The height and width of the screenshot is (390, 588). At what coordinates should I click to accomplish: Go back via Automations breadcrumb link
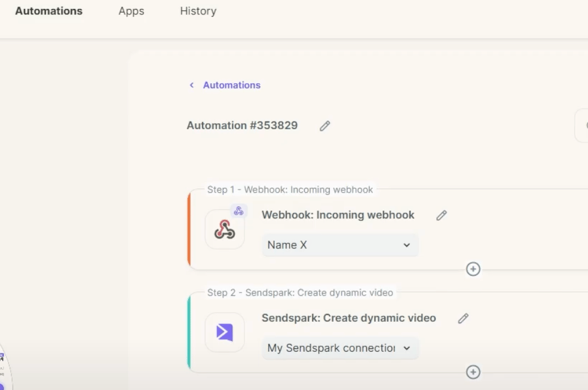tap(231, 85)
